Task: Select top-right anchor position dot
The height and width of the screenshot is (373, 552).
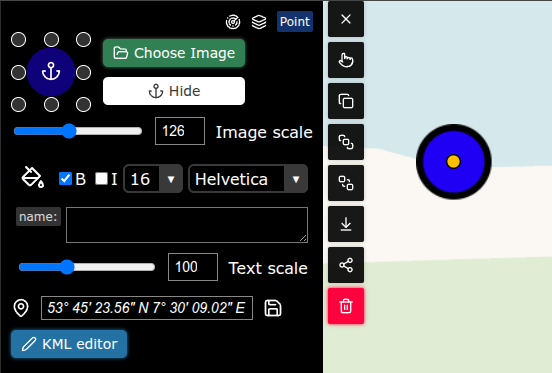Action: [83, 39]
